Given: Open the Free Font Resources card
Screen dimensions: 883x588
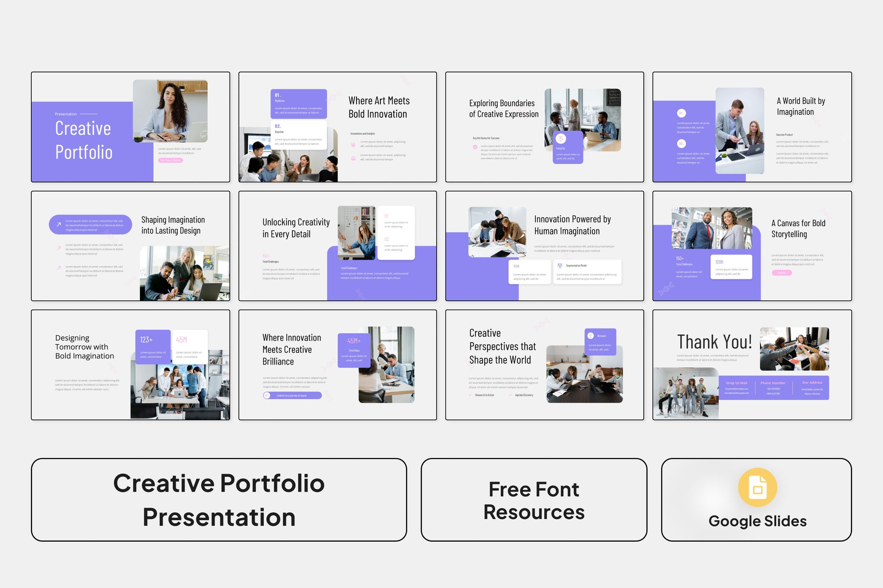Looking at the screenshot, I should coord(534,500).
